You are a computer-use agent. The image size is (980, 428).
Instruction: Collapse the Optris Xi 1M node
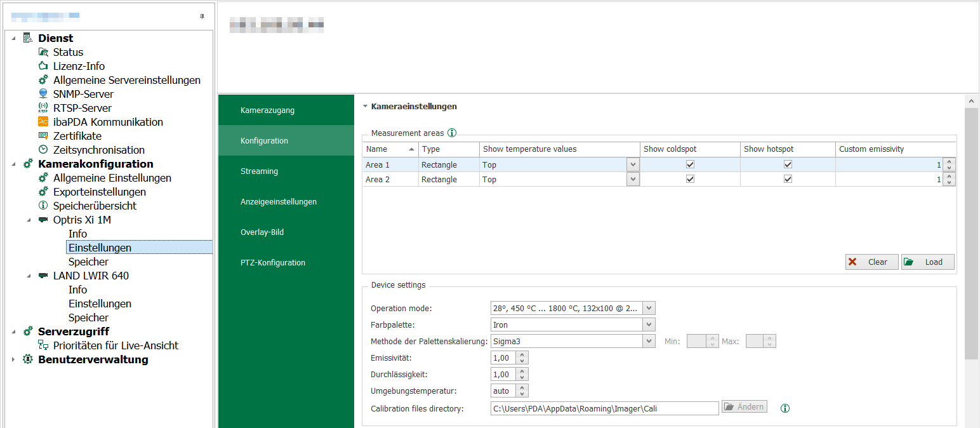[29, 220]
